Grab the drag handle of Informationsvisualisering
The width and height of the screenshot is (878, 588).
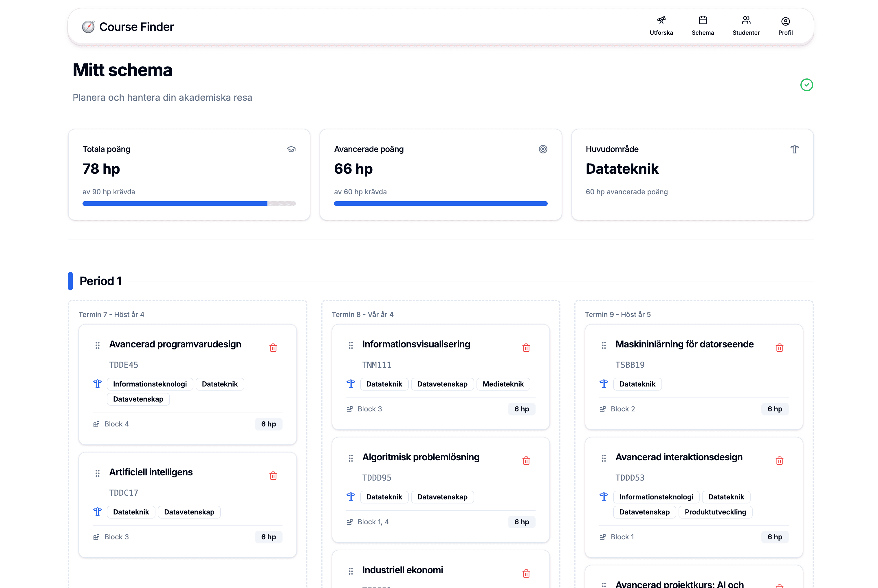click(351, 345)
